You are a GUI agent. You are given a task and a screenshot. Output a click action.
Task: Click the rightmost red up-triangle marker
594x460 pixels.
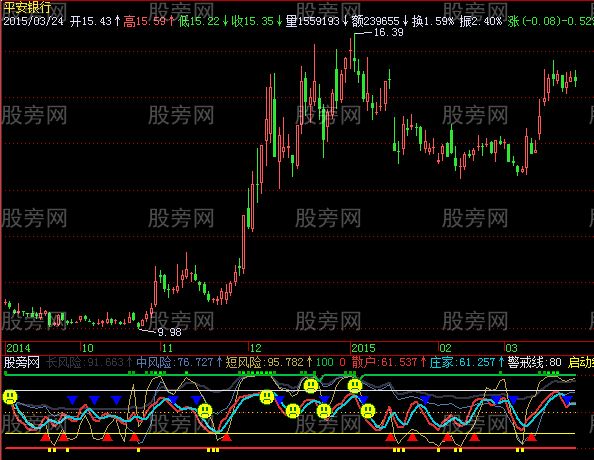(x=531, y=438)
